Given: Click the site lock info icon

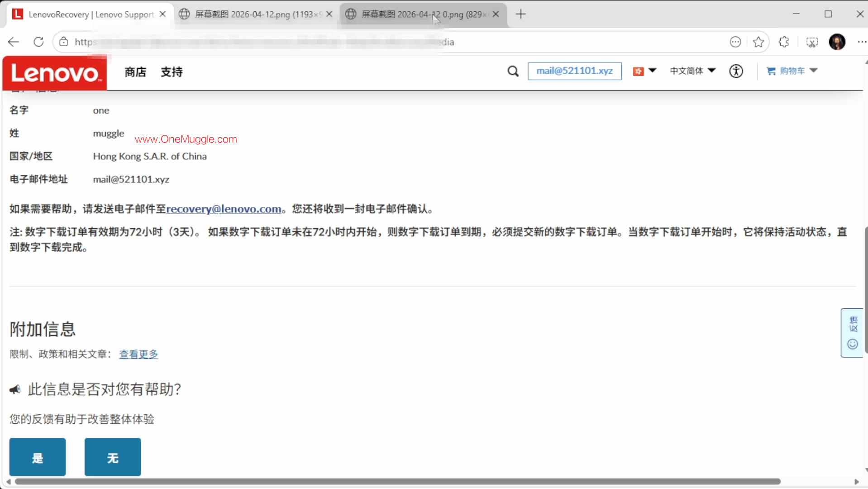Looking at the screenshot, I should tap(64, 42).
